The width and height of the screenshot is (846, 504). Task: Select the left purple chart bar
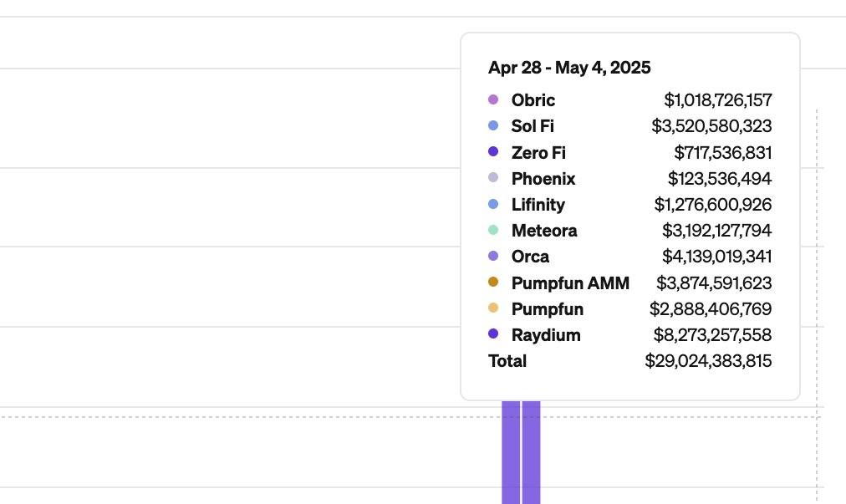pyautogui.click(x=511, y=452)
